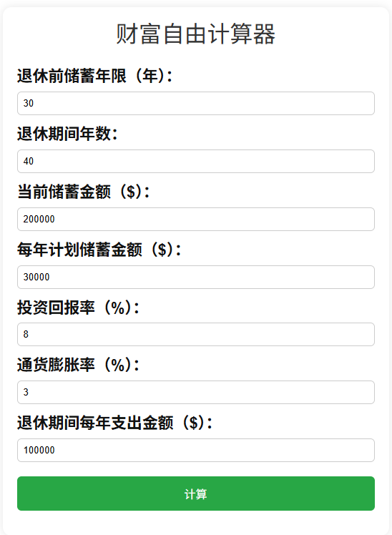Click the field showing the value 30000
Image resolution: width=392 pixels, height=535 pixels.
point(196,277)
